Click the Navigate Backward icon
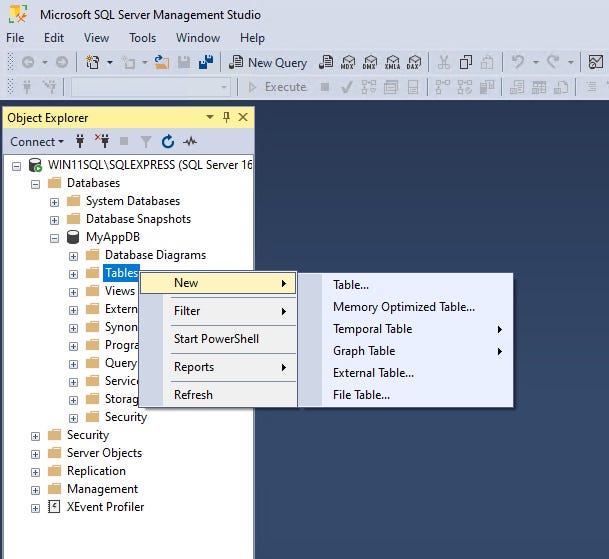The width and height of the screenshot is (609, 559). coord(28,62)
